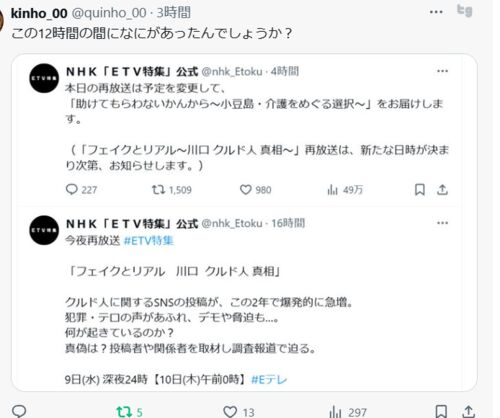View quoted tweet analytics showing 49万
The width and height of the screenshot is (500, 418).
[x=332, y=190]
